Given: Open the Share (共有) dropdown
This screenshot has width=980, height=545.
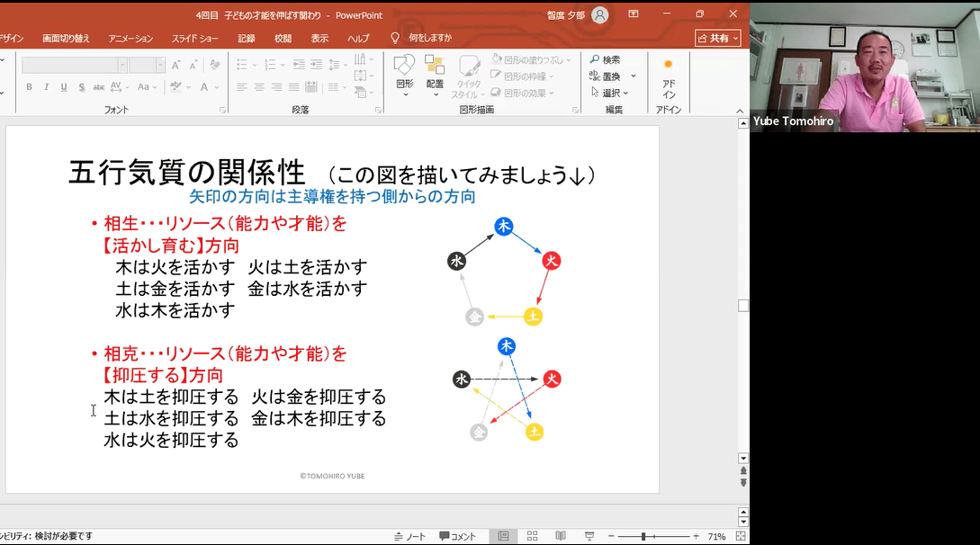Looking at the screenshot, I should click(717, 39).
